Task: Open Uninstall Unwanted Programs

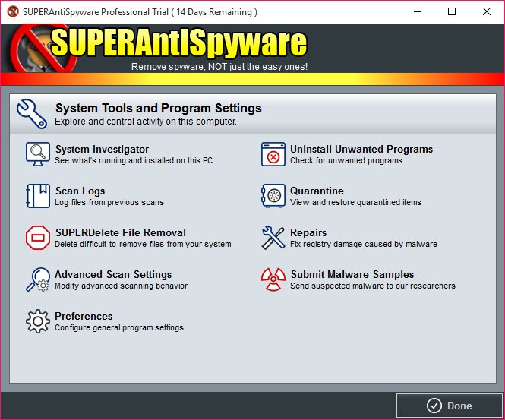Action: (x=361, y=149)
